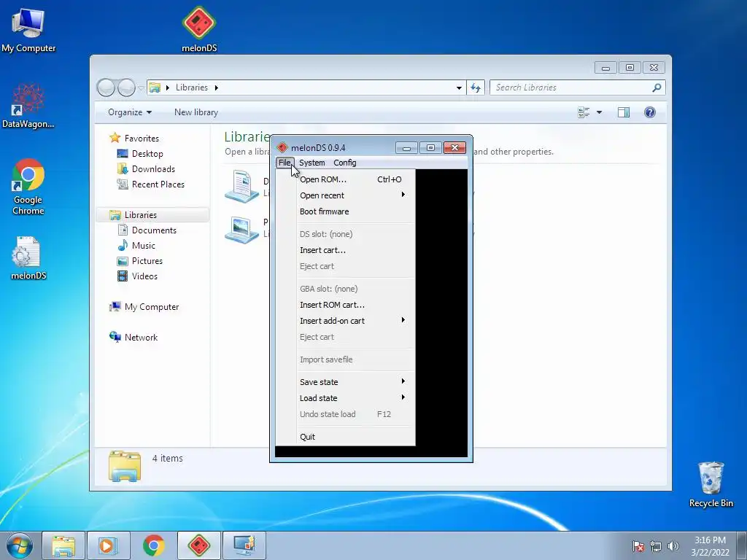Select Videos under Libraries
The image size is (747, 560).
pos(144,276)
